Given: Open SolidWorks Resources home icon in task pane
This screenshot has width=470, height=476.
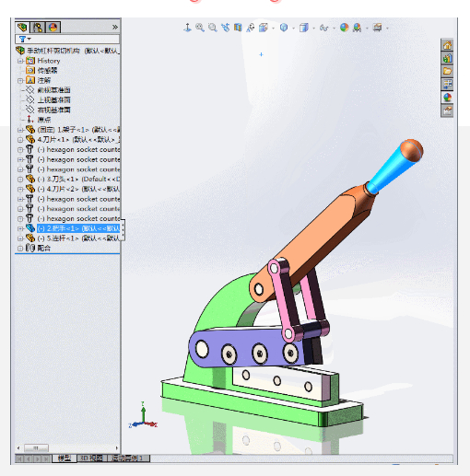Looking at the screenshot, I should pyautogui.click(x=447, y=45).
